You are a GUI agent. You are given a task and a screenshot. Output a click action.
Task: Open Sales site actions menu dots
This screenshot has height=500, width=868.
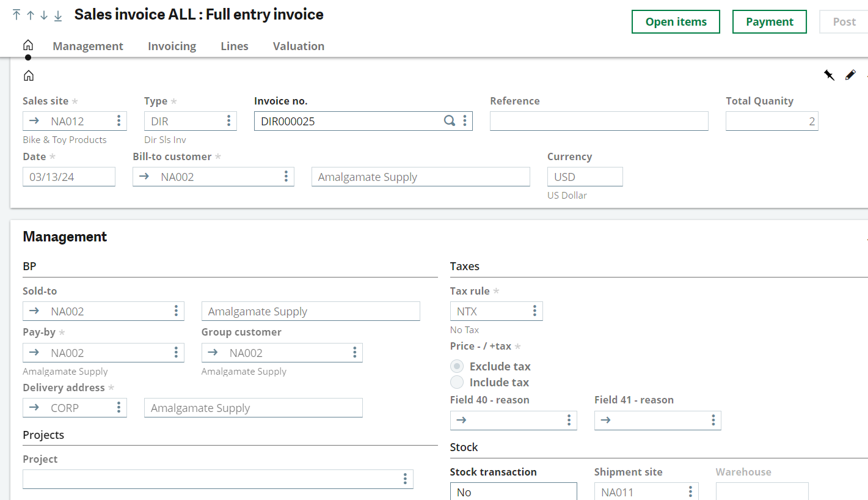[x=119, y=121]
